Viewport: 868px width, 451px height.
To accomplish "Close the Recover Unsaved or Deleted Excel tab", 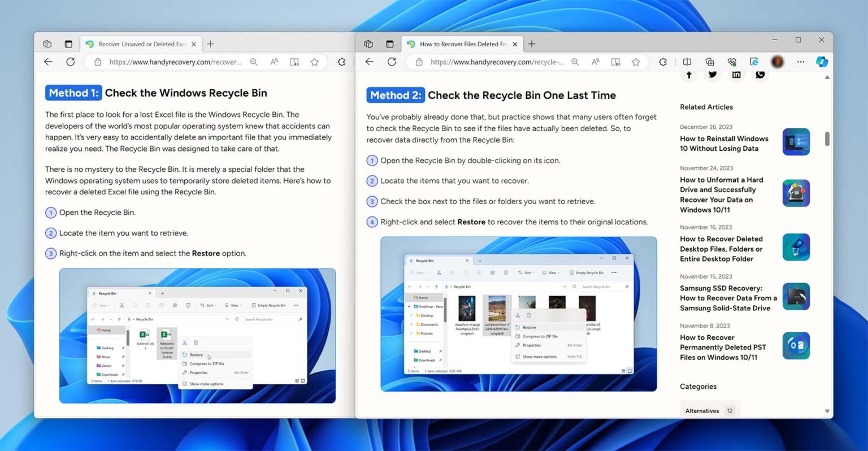I will pyautogui.click(x=194, y=44).
